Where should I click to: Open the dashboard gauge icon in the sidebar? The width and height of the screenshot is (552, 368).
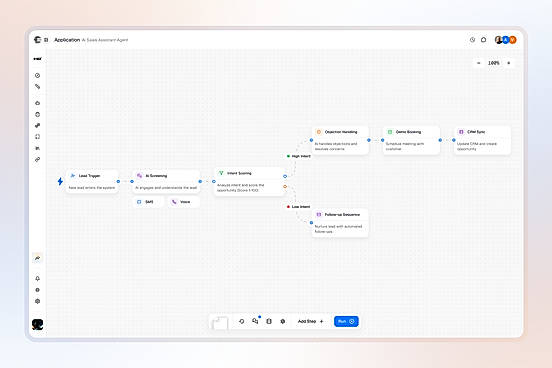tap(38, 75)
